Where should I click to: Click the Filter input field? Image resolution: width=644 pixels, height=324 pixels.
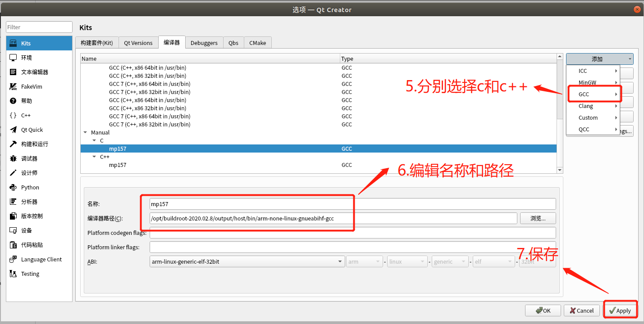39,27
